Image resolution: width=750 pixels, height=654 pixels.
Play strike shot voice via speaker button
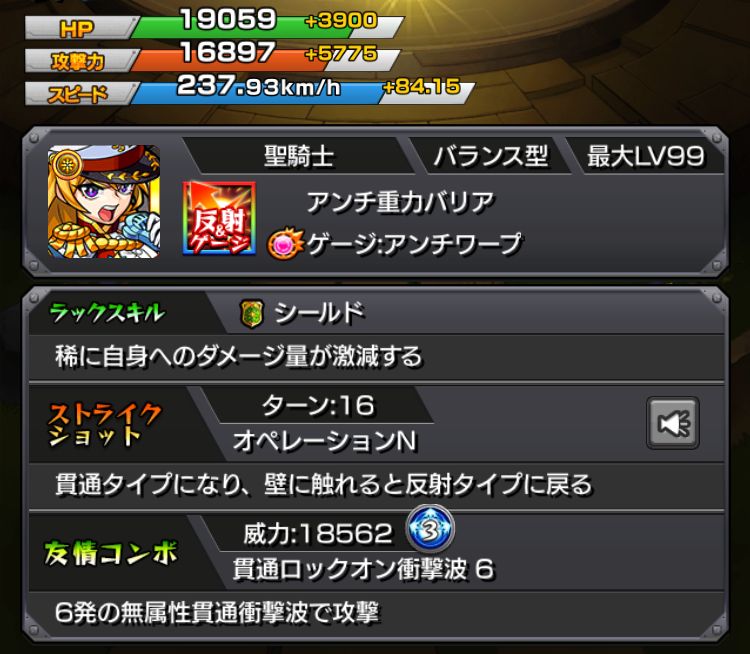click(x=673, y=423)
